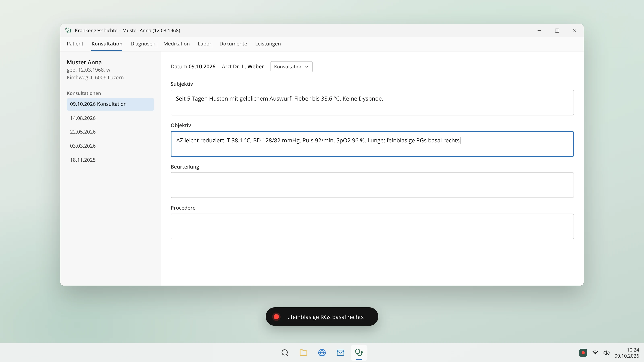Open the Labor tab
644x362 pixels.
point(204,44)
